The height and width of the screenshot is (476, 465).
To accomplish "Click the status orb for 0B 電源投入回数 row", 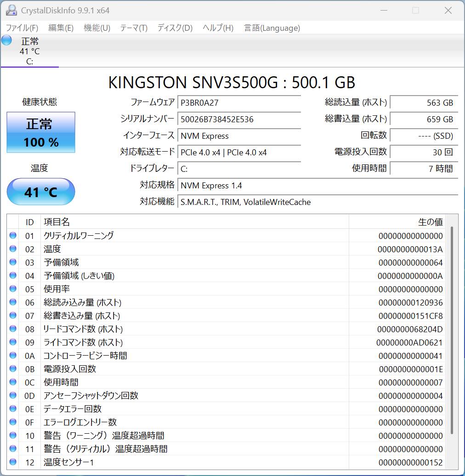I will (x=13, y=368).
